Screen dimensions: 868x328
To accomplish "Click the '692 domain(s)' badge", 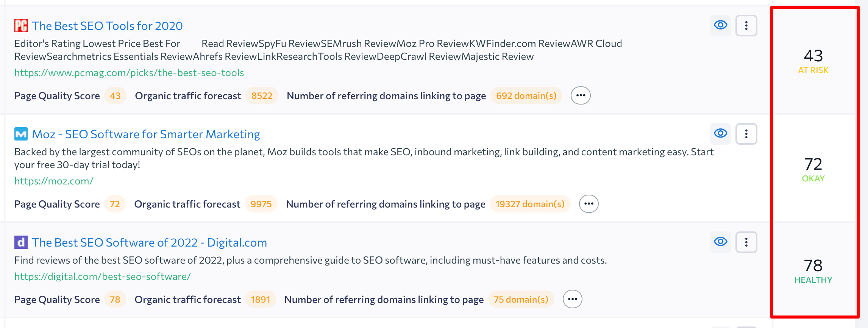I will tap(526, 96).
